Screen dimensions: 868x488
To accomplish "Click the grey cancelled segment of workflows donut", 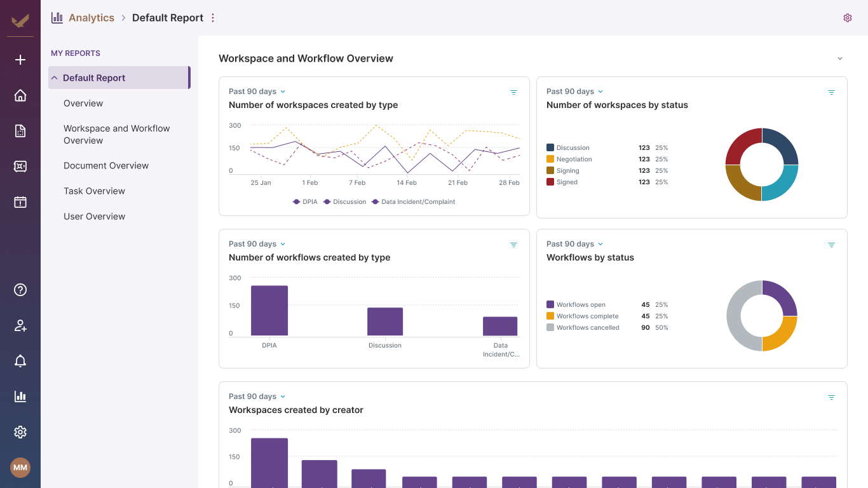I will click(x=735, y=316).
